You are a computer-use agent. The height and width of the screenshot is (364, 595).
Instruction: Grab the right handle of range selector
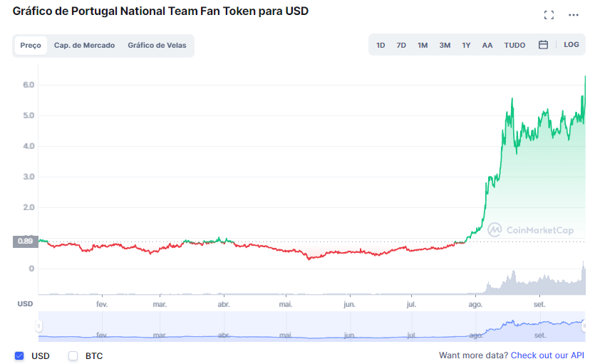click(x=584, y=326)
